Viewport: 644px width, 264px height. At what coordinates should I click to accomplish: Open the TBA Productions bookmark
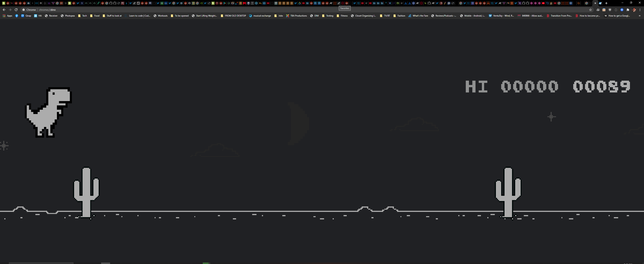(297, 16)
